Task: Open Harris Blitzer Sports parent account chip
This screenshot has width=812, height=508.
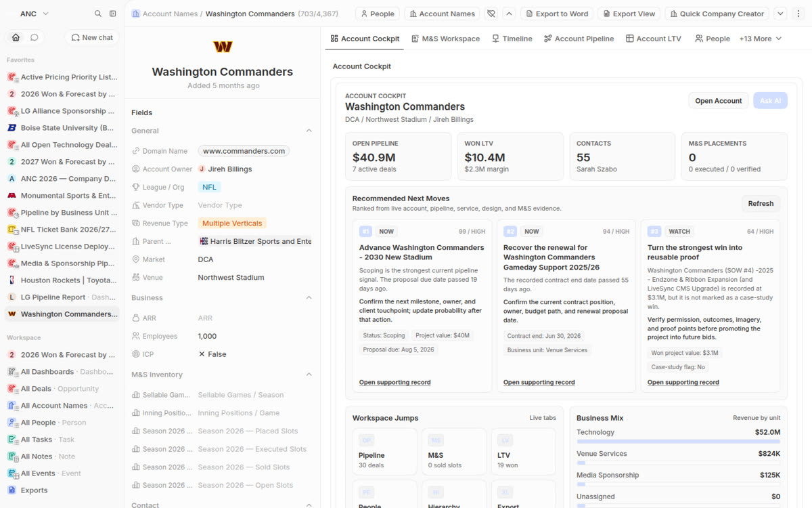Action: pos(256,241)
